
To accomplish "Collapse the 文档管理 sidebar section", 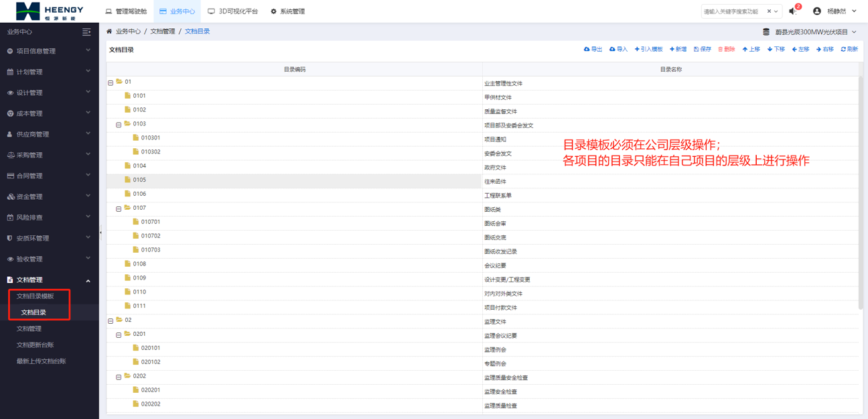I will [50, 280].
